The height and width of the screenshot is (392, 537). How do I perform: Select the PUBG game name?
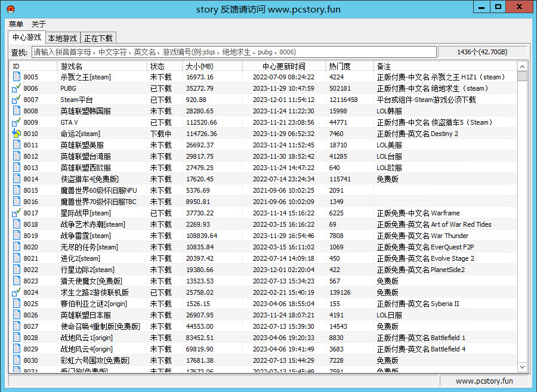point(68,88)
